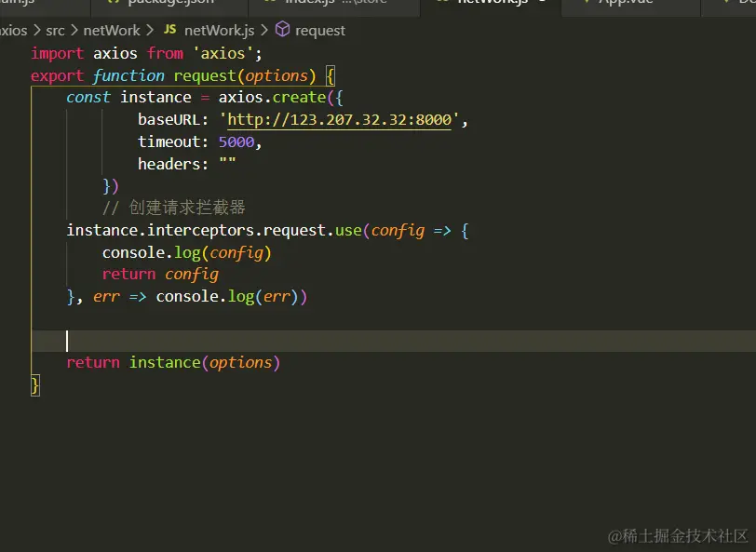Click the 'headers:' property name

[172, 164]
